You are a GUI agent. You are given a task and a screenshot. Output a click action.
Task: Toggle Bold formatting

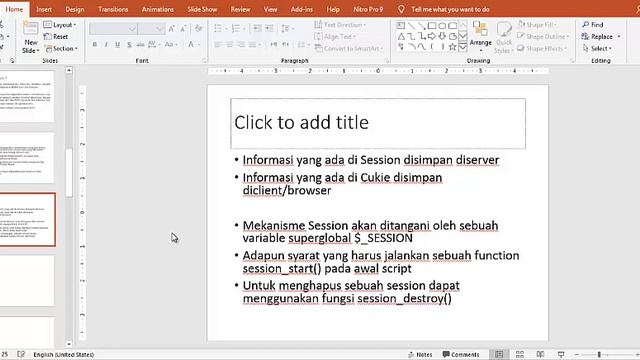click(95, 44)
